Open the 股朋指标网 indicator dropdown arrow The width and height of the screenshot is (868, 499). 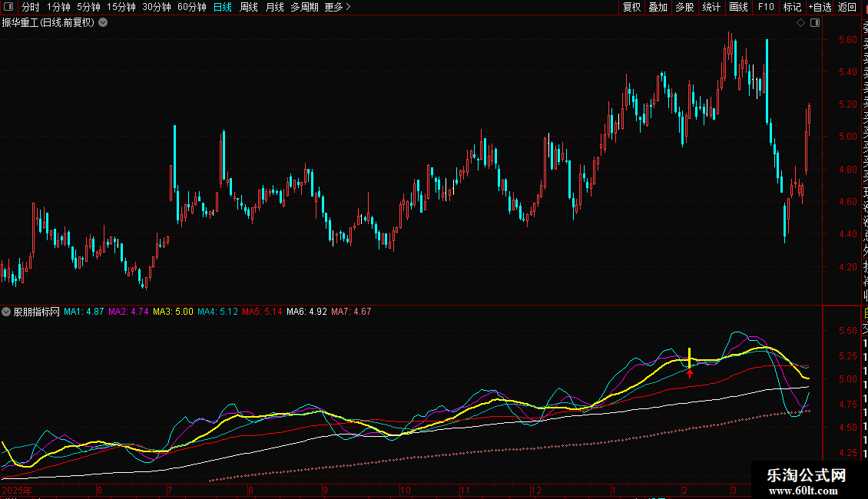(x=6, y=312)
